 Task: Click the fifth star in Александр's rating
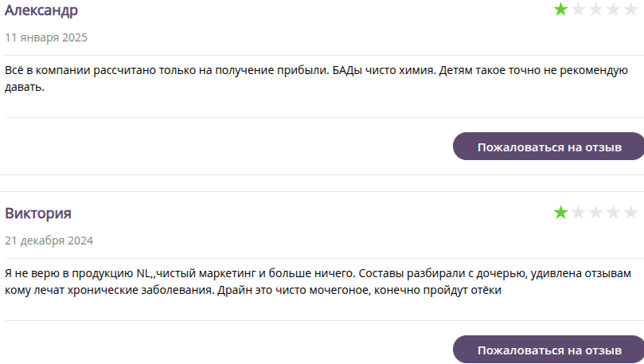[631, 10]
